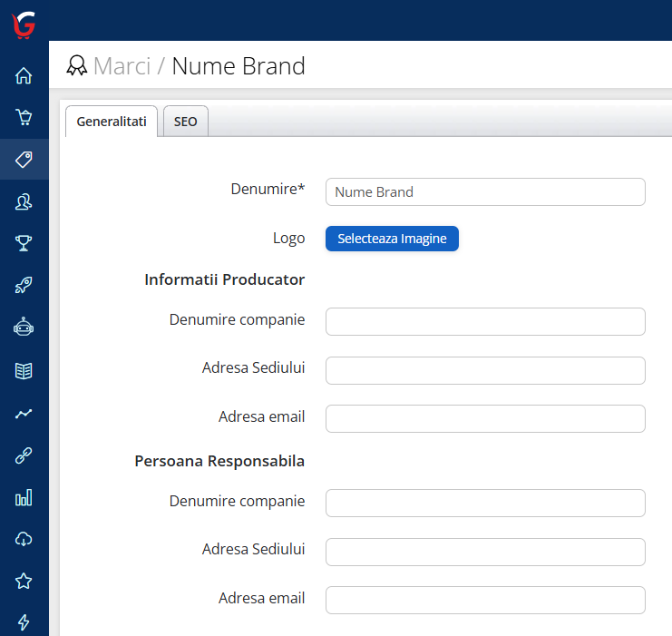Click the lightning bolt sidebar icon

point(24,622)
